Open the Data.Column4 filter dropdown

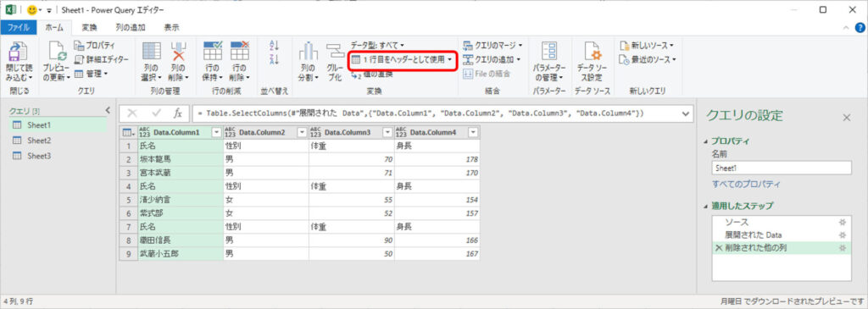473,132
